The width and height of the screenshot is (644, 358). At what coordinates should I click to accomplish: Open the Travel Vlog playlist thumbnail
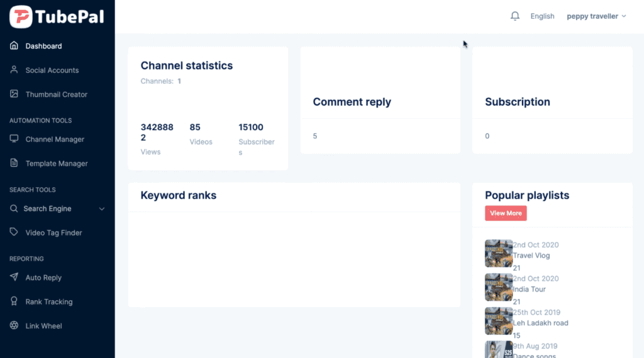(x=499, y=254)
